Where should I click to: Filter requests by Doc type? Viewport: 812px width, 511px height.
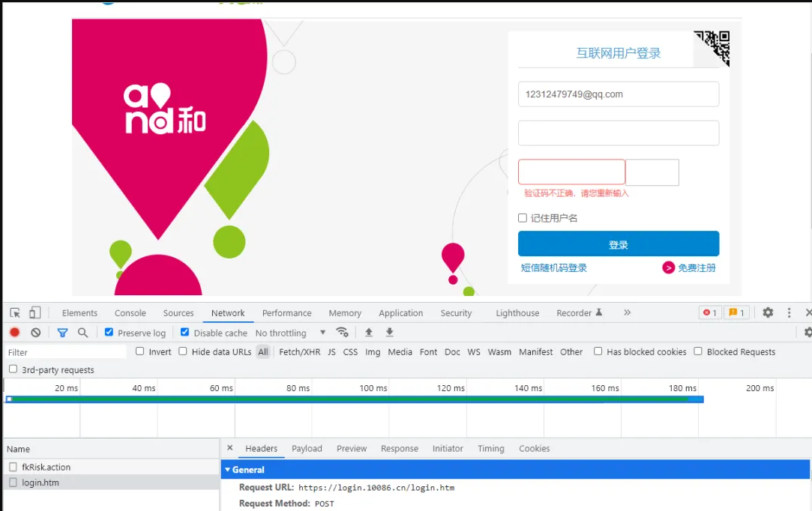[452, 351]
